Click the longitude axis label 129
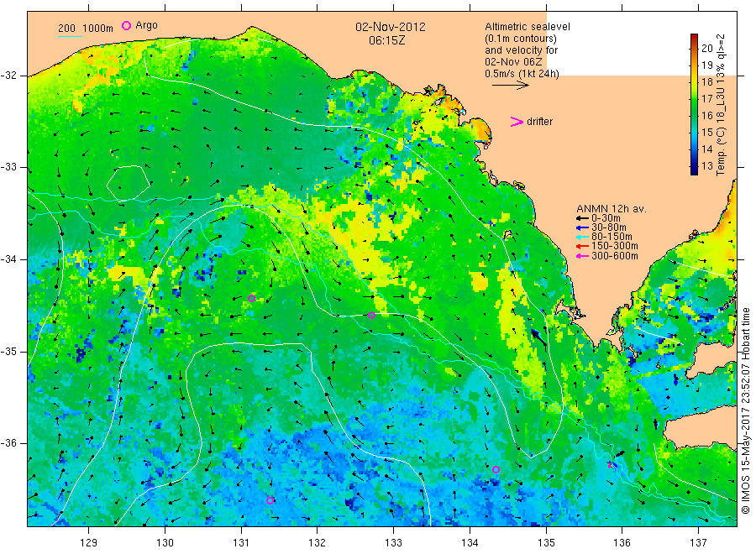 pos(89,543)
